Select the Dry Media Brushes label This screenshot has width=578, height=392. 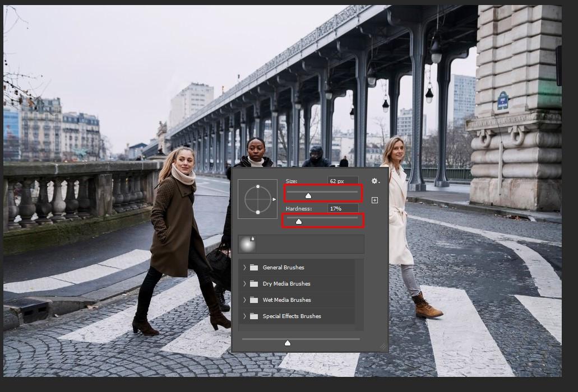286,284
